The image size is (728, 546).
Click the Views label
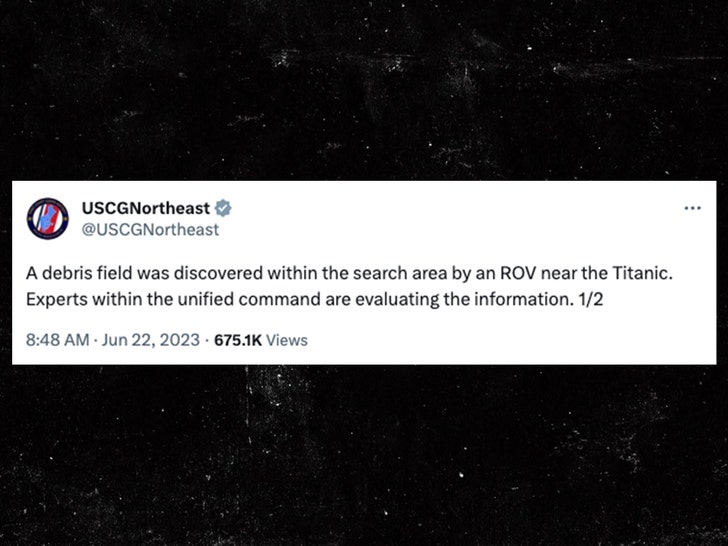click(288, 340)
